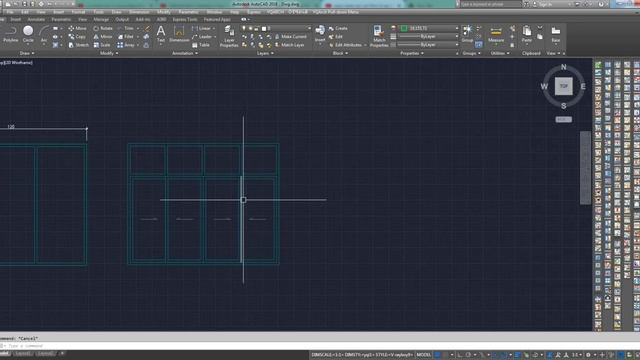Image resolution: width=640 pixels, height=360 pixels.
Task: Click the Paste tool
Action: [527, 34]
